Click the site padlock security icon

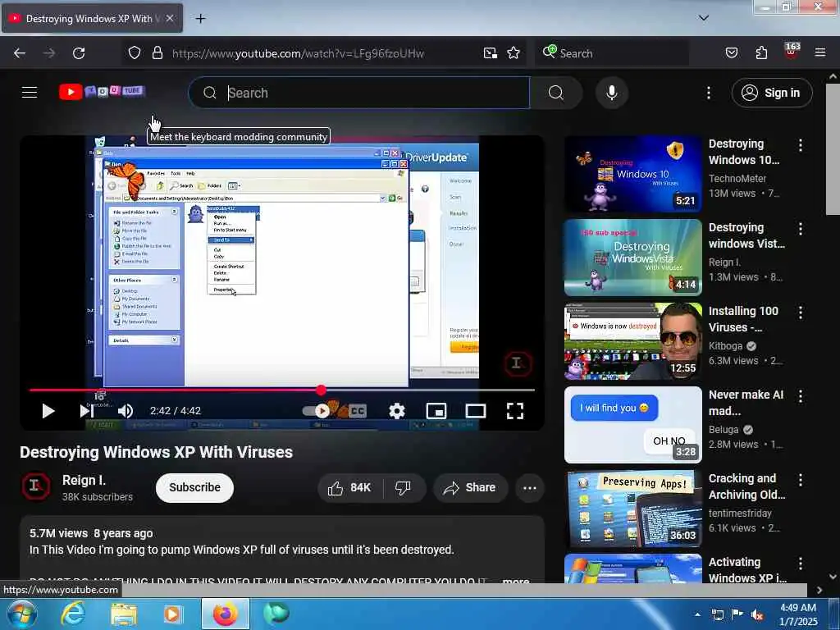[157, 53]
